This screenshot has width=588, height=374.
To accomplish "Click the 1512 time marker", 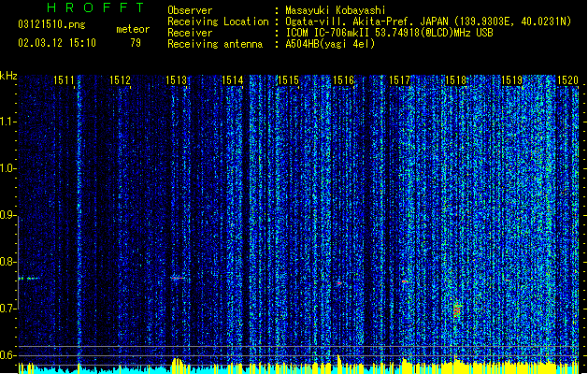I will [x=120, y=80].
